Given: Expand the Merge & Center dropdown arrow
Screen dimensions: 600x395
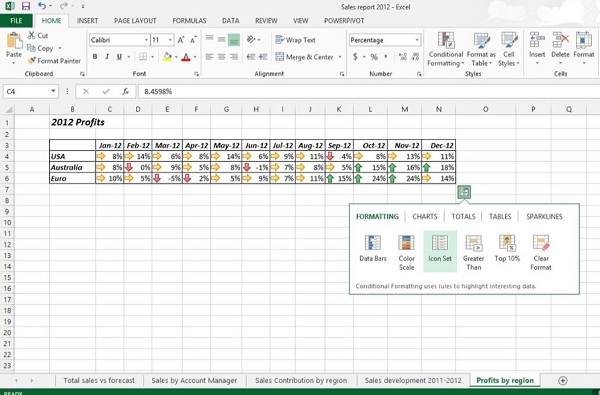Looking at the screenshot, I should click(x=340, y=57).
